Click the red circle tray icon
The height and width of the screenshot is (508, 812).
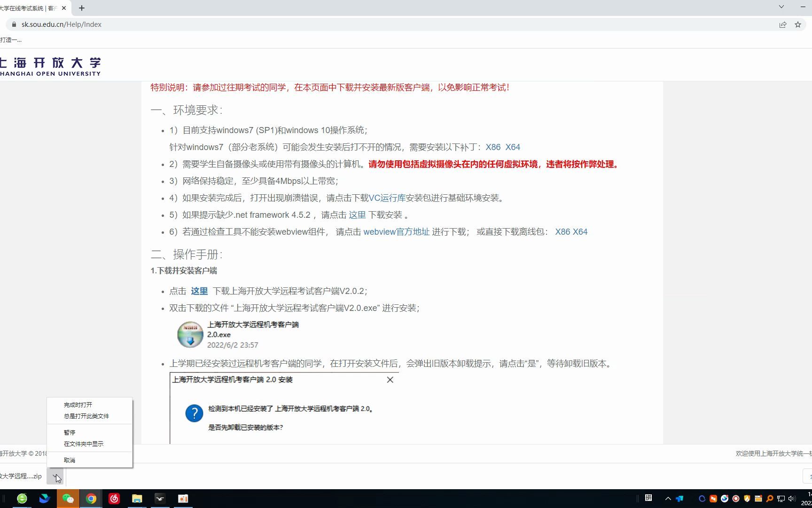click(x=736, y=499)
